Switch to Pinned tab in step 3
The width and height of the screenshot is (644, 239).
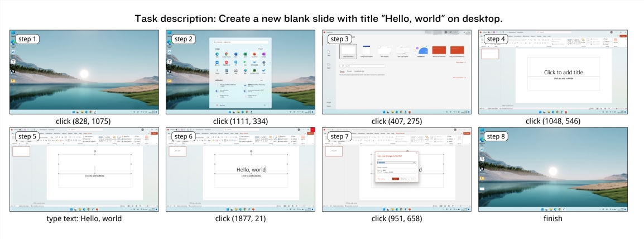(349, 71)
